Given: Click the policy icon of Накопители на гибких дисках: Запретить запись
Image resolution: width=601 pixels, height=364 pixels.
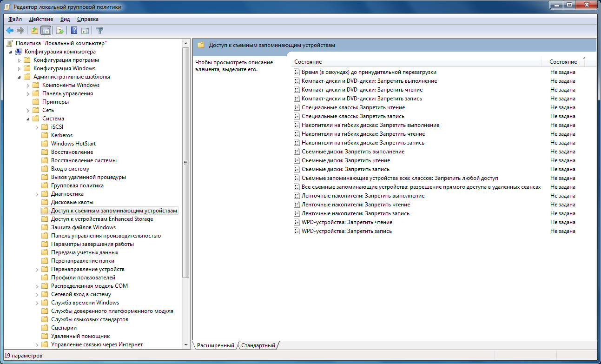Looking at the screenshot, I should [297, 143].
